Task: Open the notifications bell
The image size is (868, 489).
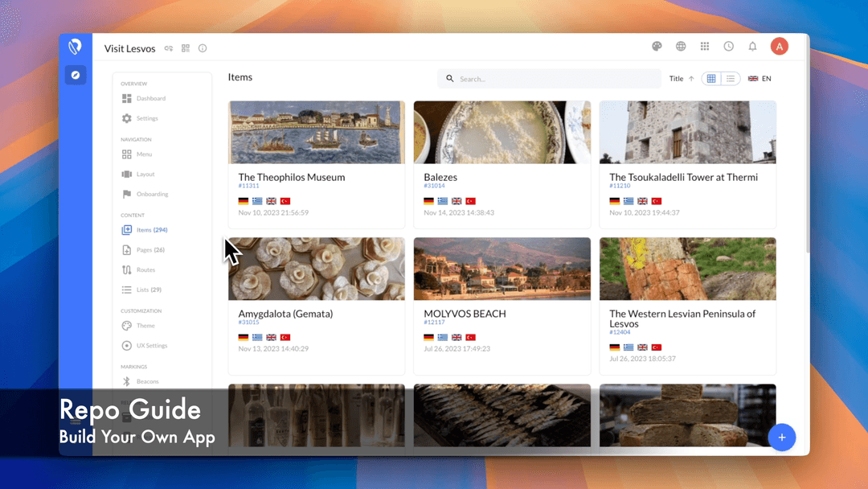Action: [753, 47]
